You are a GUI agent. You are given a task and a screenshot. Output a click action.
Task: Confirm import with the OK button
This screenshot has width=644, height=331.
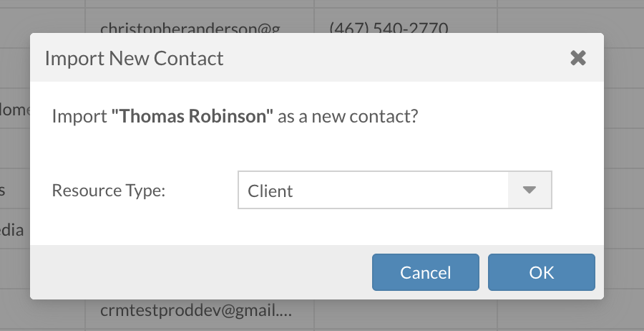click(541, 272)
